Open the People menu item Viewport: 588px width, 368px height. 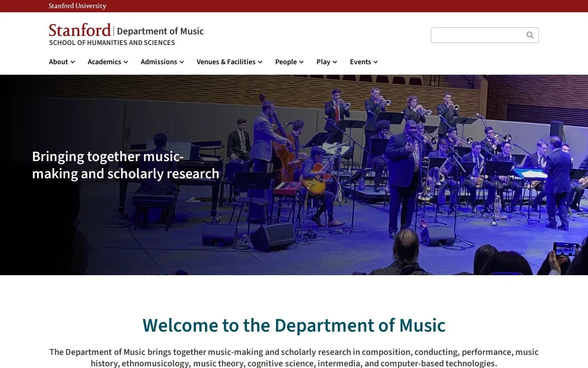coord(286,62)
